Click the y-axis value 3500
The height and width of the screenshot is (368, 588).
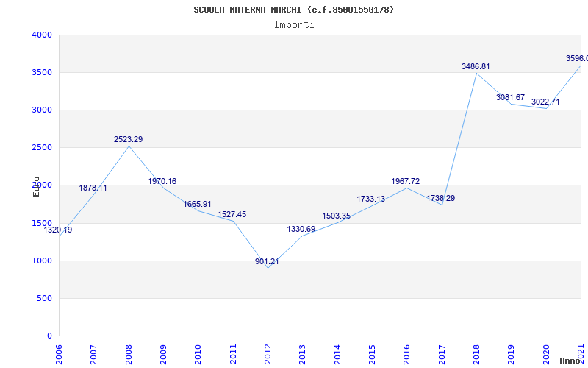[x=42, y=72]
